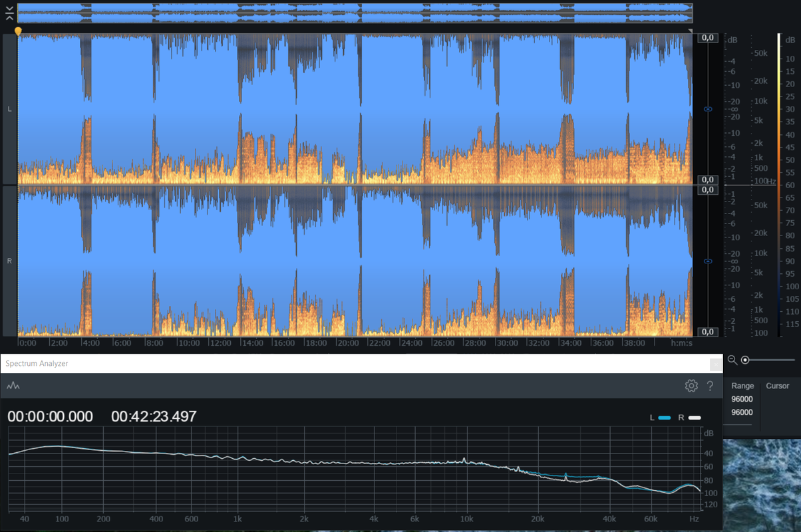Click the 38:00 mark on time ruler
Screen dimensions: 801x532
click(633, 343)
